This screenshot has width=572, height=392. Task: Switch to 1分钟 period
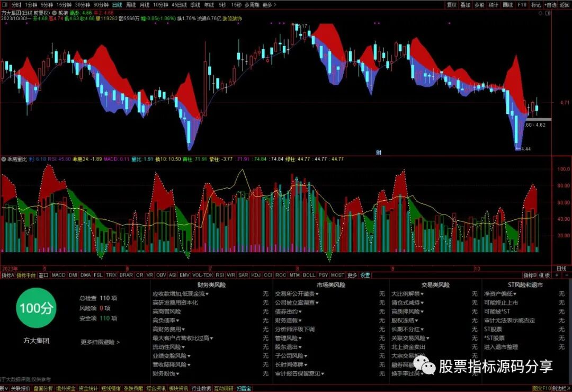pos(31,5)
